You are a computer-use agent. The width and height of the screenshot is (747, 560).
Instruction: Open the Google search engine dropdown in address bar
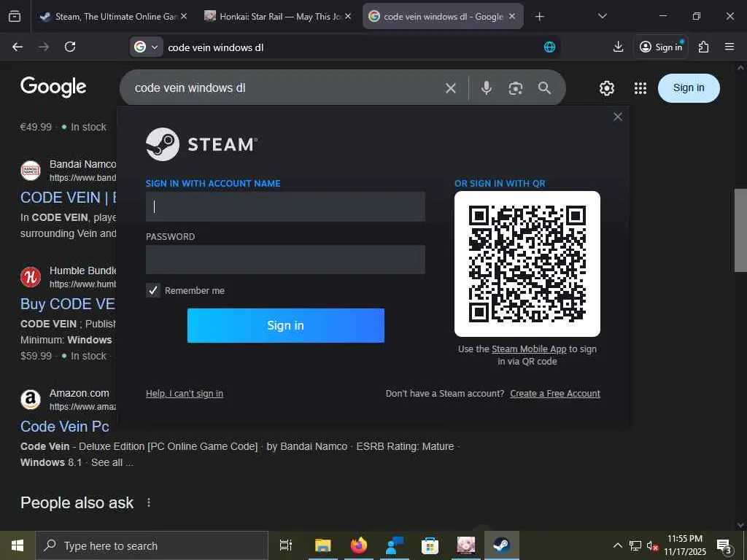(x=146, y=47)
